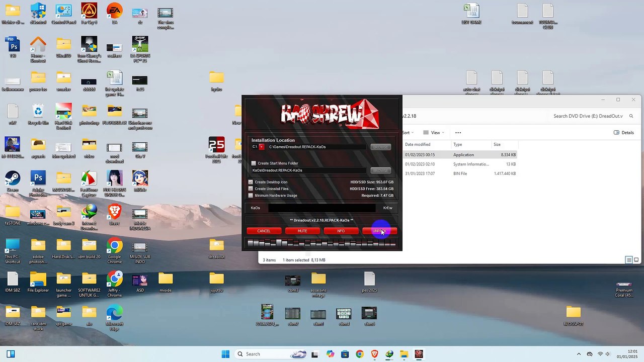Click the MUTE button in the installer

302,231
